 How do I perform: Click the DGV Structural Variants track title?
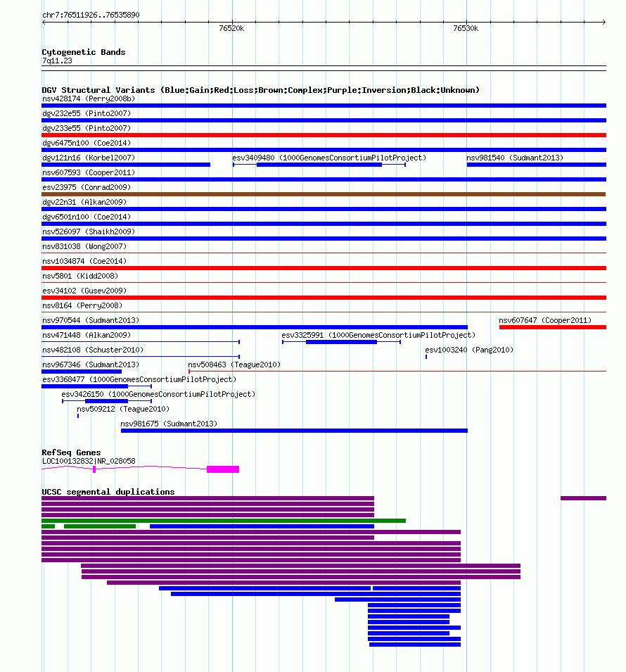tap(260, 90)
